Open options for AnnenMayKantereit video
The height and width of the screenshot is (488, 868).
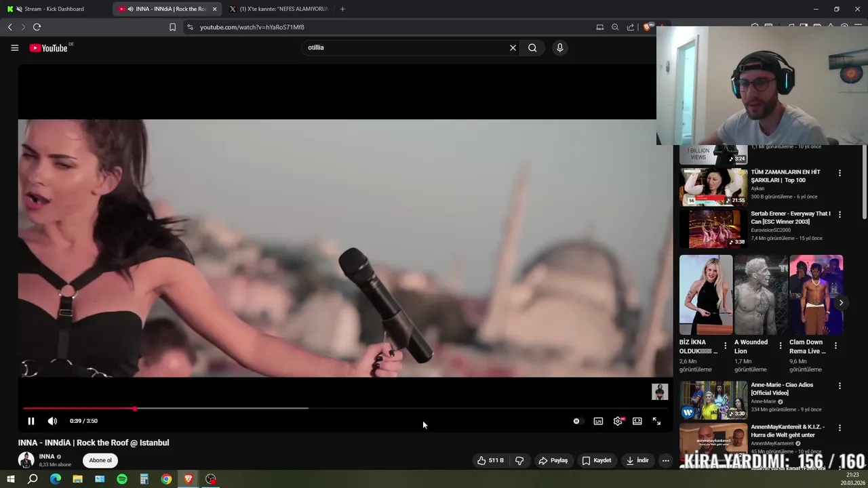(x=840, y=428)
